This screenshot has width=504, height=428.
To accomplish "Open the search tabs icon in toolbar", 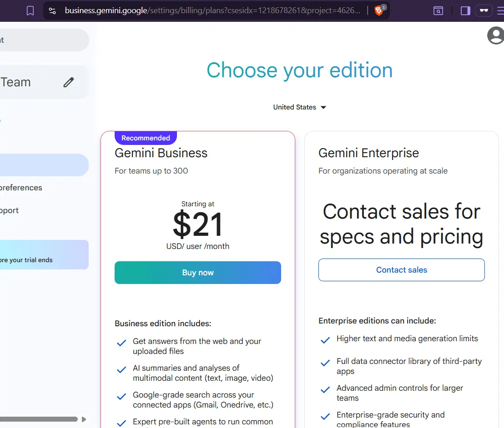I will (438, 11).
